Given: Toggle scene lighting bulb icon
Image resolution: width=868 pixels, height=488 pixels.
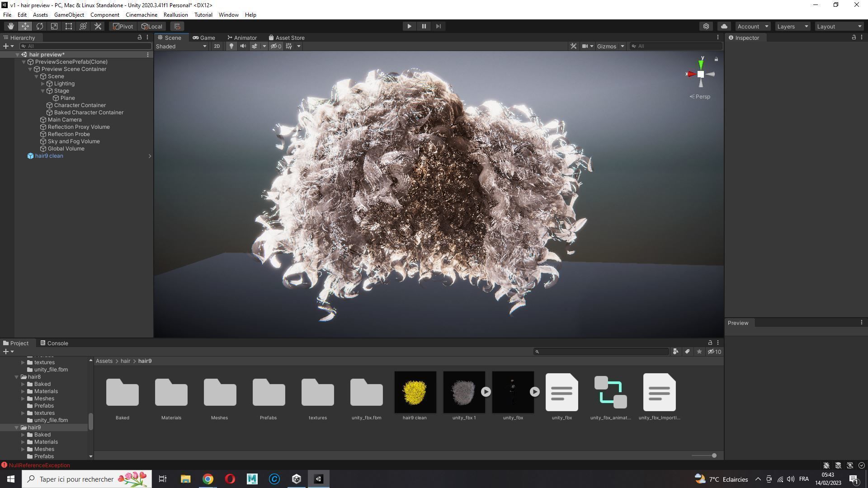Looking at the screenshot, I should tap(231, 46).
